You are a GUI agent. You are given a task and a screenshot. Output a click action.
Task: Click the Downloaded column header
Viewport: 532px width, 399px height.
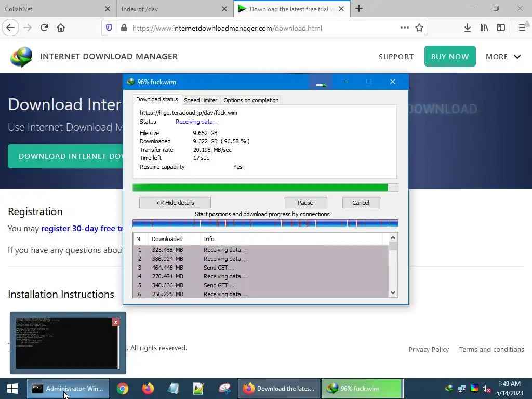(175, 239)
